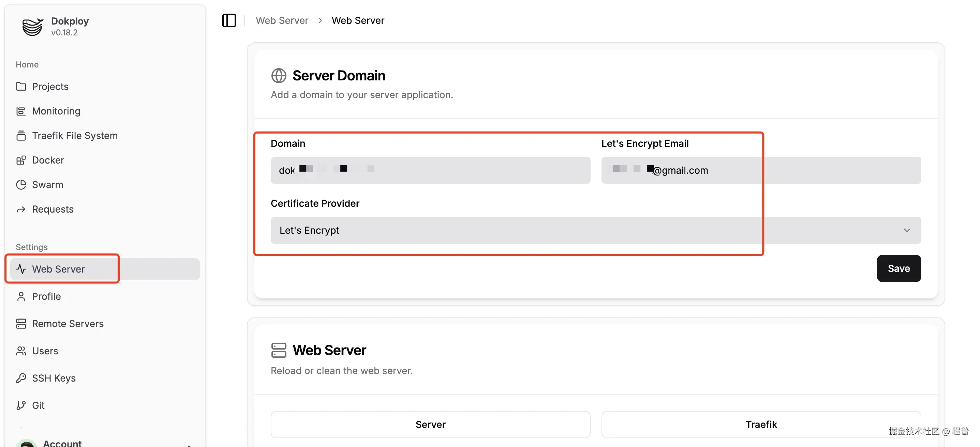Switch to the Traefik tab

(x=761, y=424)
